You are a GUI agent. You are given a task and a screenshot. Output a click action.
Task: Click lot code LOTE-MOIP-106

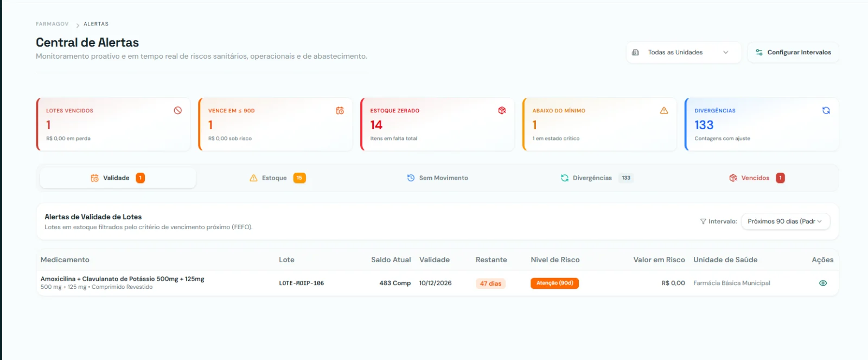[x=302, y=283]
